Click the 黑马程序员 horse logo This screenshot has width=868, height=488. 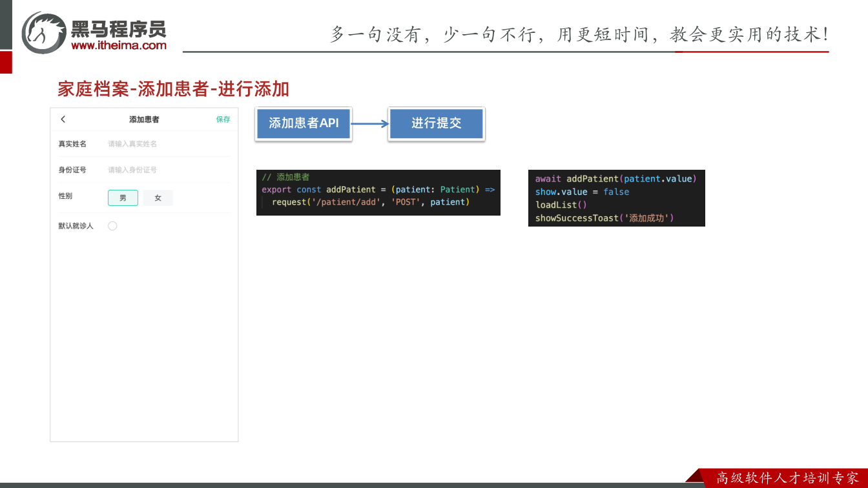click(43, 32)
